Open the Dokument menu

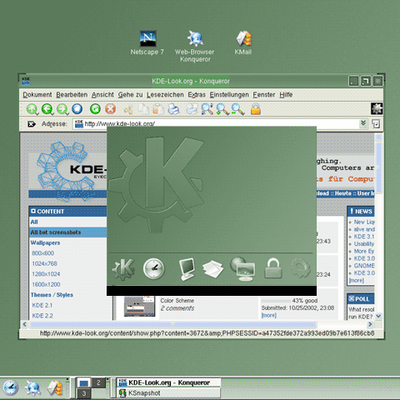click(x=37, y=95)
